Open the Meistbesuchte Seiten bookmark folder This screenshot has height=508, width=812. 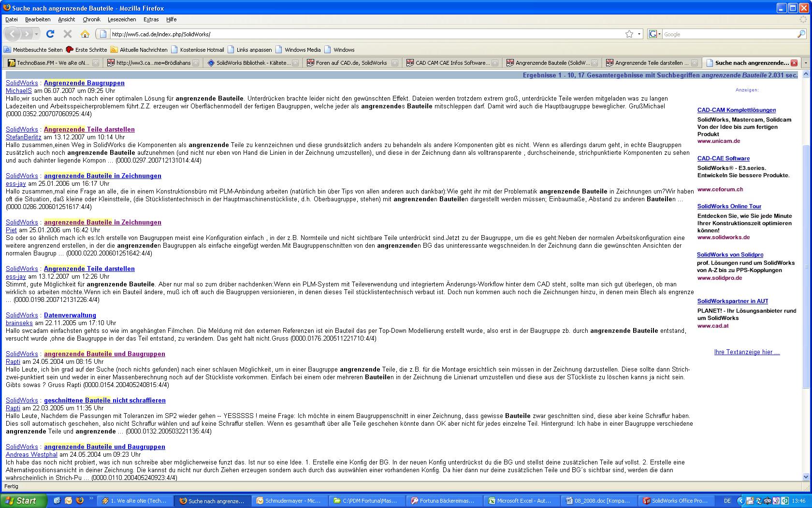pyautogui.click(x=33, y=49)
